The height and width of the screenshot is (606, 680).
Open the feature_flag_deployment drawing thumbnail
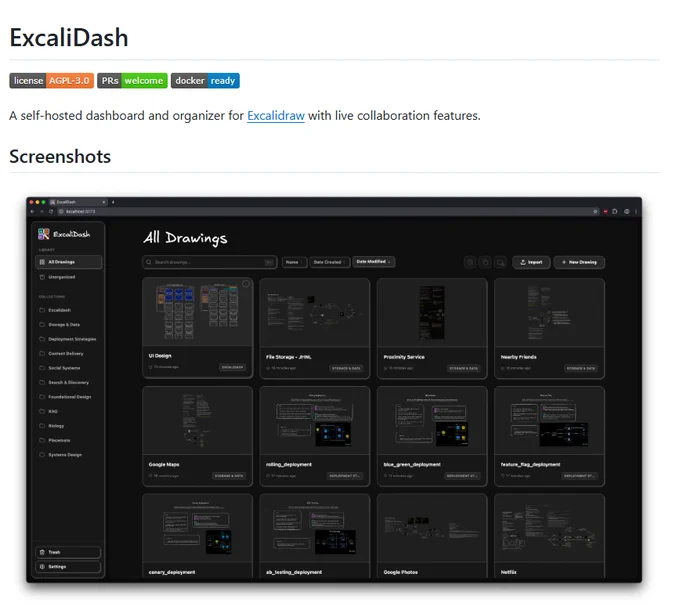(x=549, y=421)
